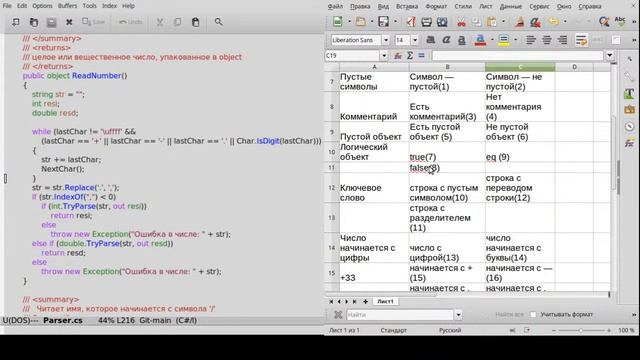Click the Save button in Emacs toolbar
The height and width of the screenshot is (360, 640).
pyautogui.click(x=93, y=22)
